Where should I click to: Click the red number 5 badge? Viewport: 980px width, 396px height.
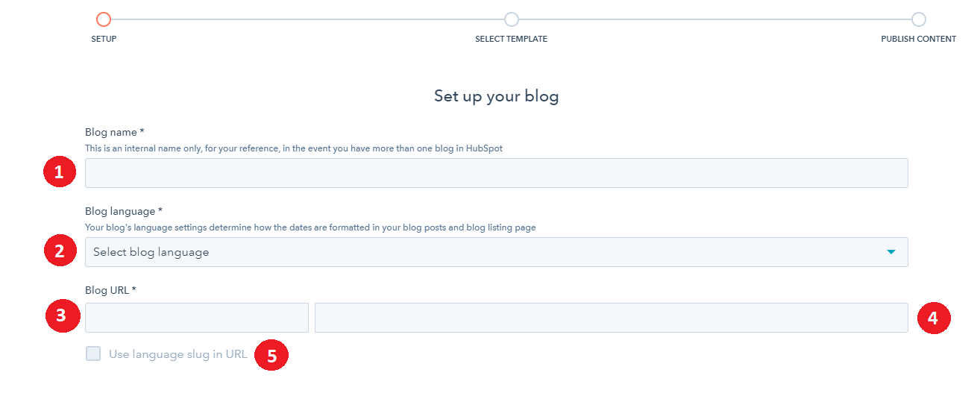[271, 356]
